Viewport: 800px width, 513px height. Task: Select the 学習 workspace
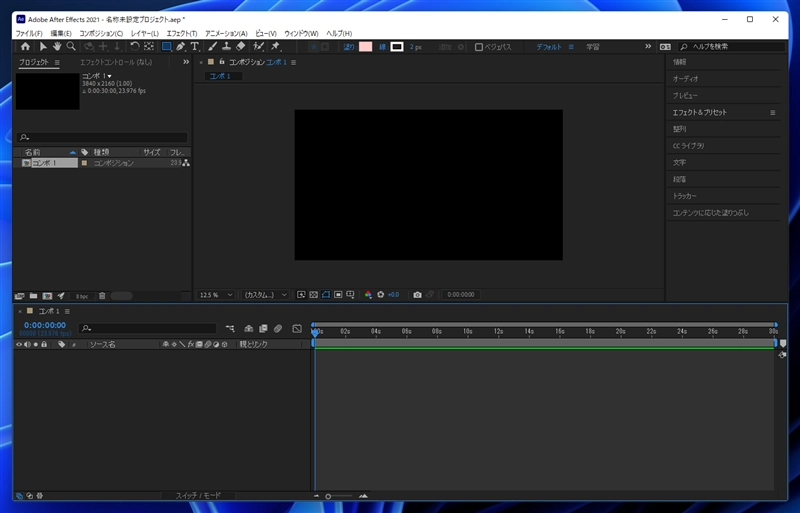click(593, 46)
